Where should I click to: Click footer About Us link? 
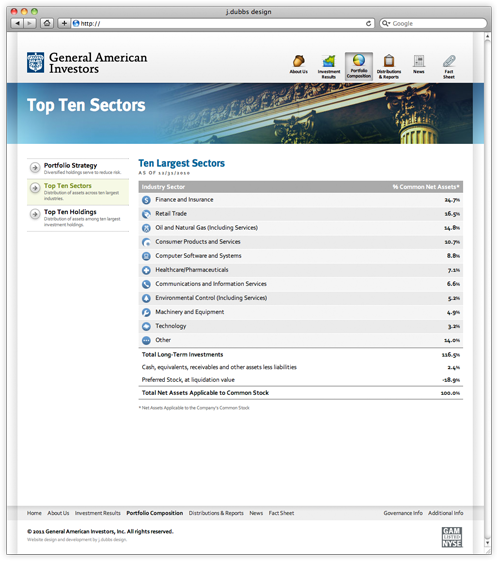click(x=58, y=513)
